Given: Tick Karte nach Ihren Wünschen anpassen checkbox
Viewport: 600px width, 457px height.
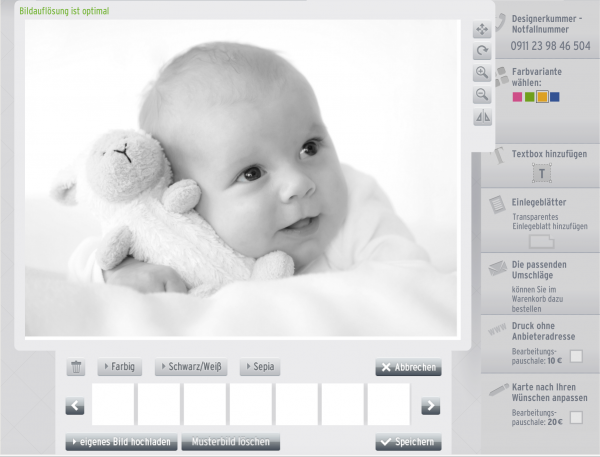Looking at the screenshot, I should (x=576, y=416).
